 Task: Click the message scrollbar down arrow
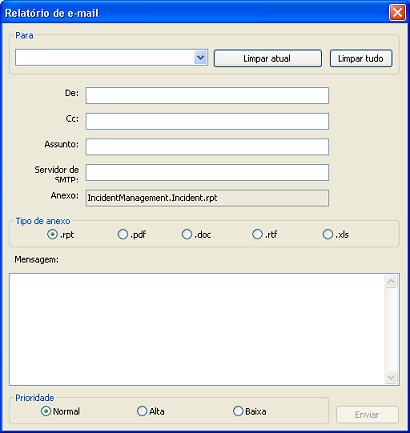391,377
